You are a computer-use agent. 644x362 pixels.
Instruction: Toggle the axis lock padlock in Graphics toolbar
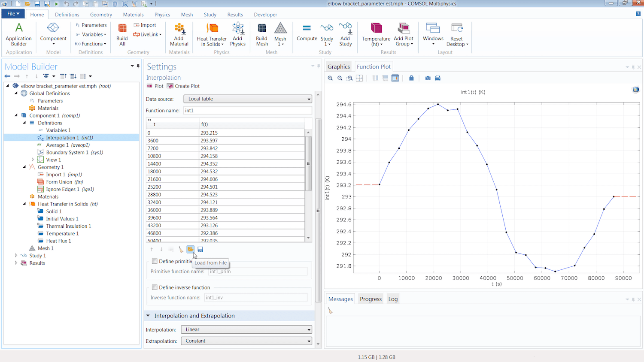[411, 78]
